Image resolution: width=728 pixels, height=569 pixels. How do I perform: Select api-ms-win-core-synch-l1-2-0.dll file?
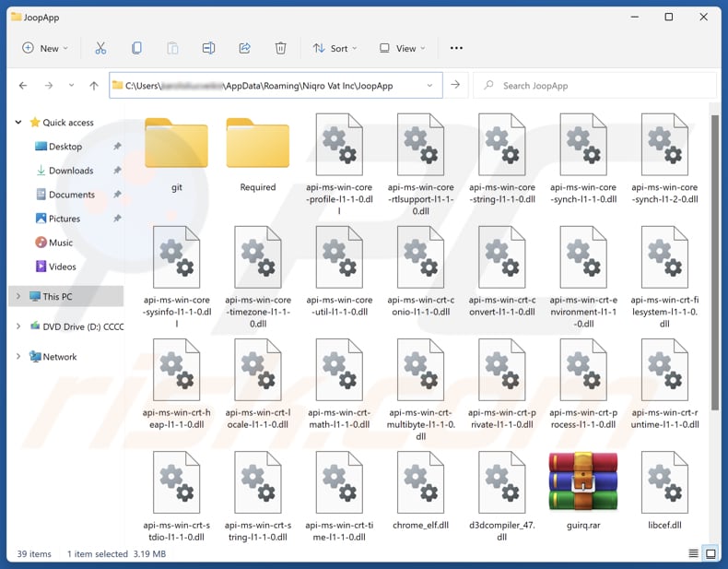click(664, 160)
